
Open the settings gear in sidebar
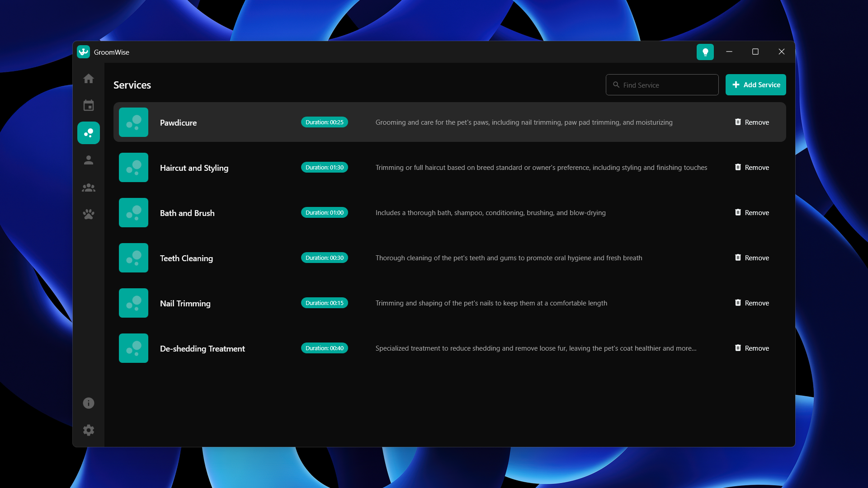(89, 430)
